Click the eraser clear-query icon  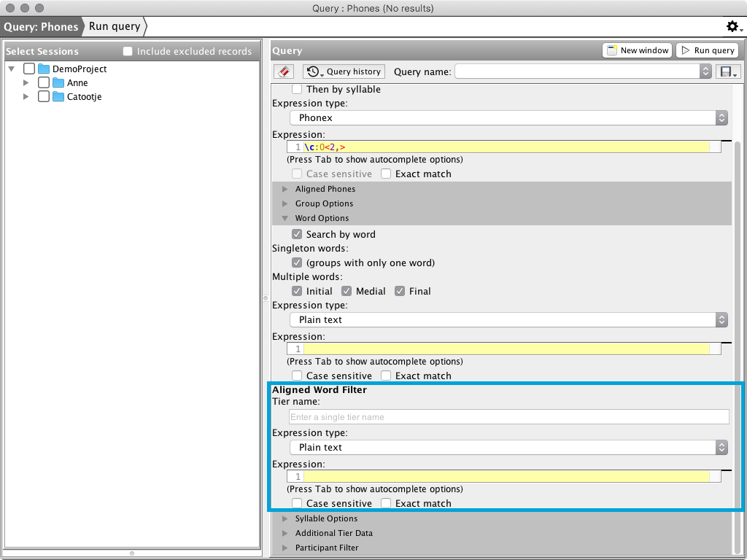(x=284, y=71)
